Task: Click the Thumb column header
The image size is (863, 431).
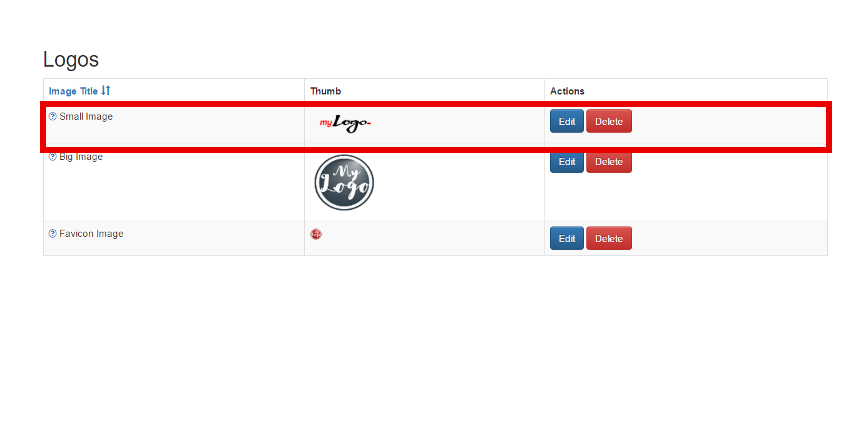Action: (x=325, y=91)
